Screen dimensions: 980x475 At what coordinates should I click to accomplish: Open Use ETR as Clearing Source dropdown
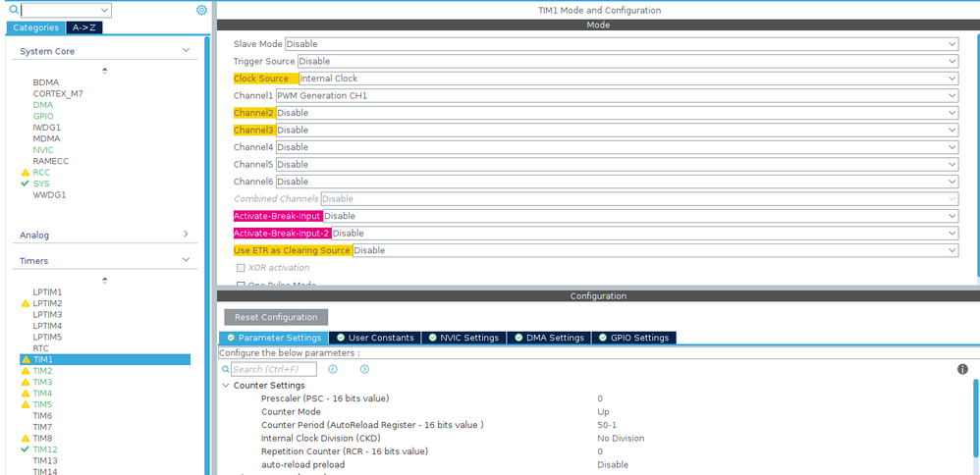pyautogui.click(x=656, y=250)
